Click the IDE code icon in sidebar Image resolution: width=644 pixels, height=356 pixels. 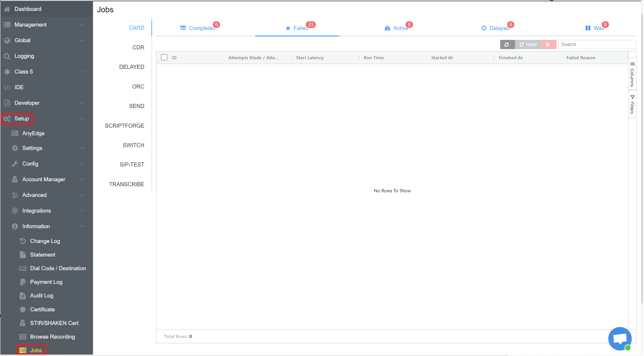click(7, 88)
